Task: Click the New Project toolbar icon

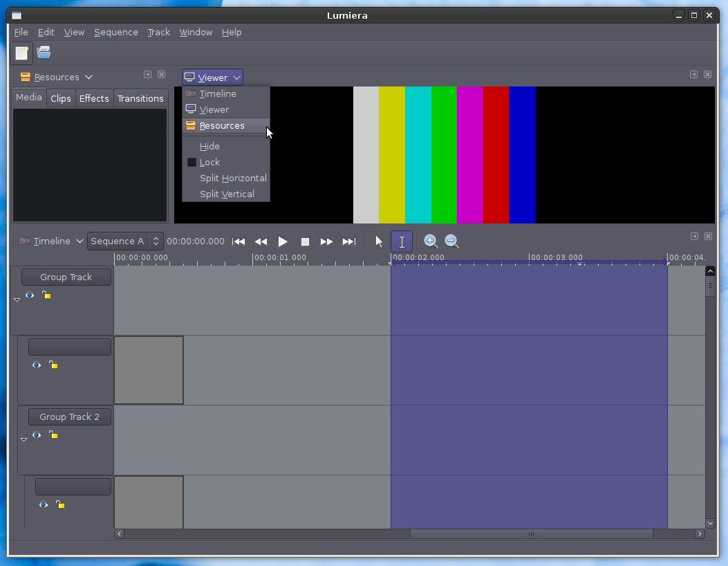Action: [x=22, y=53]
